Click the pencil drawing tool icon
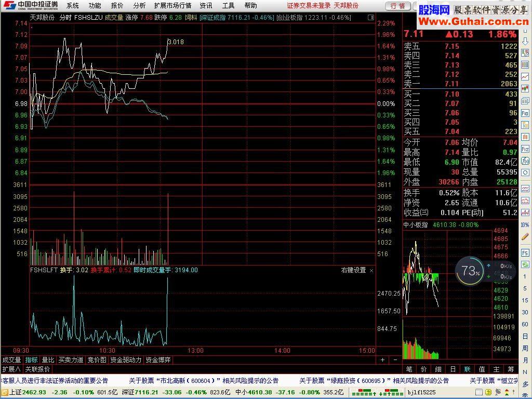The width and height of the screenshot is (532, 399). click(525, 237)
